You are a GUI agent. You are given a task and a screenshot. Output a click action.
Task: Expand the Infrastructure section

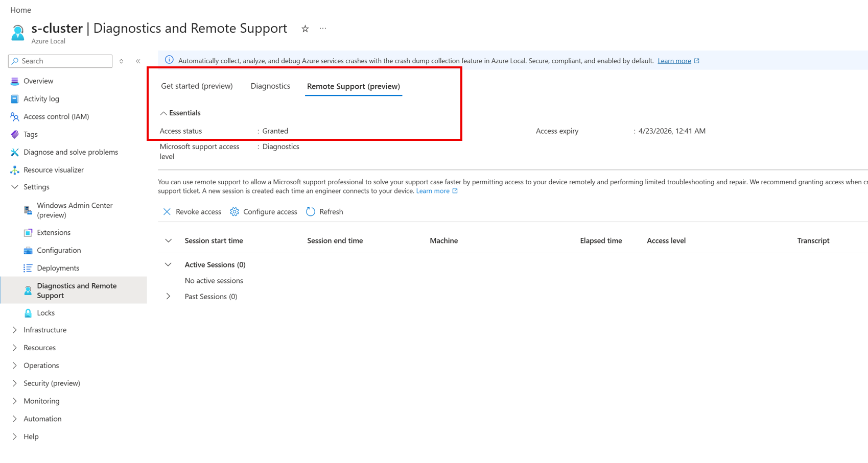click(x=15, y=330)
